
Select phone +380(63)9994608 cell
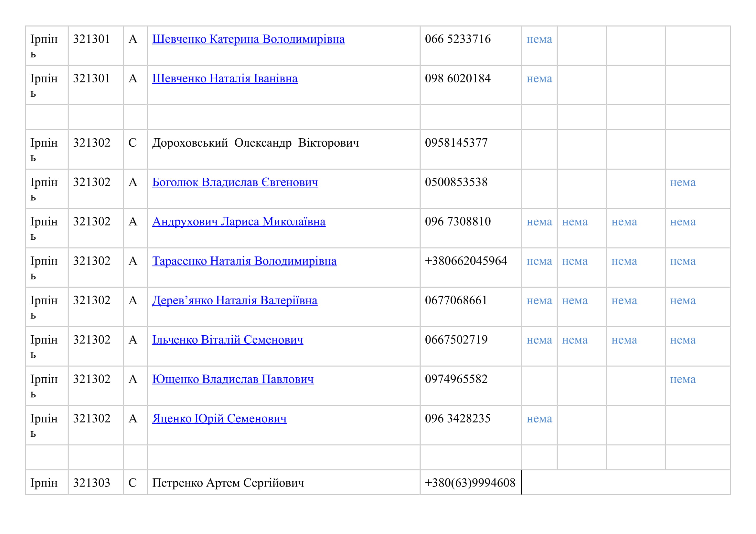pyautogui.click(x=470, y=483)
